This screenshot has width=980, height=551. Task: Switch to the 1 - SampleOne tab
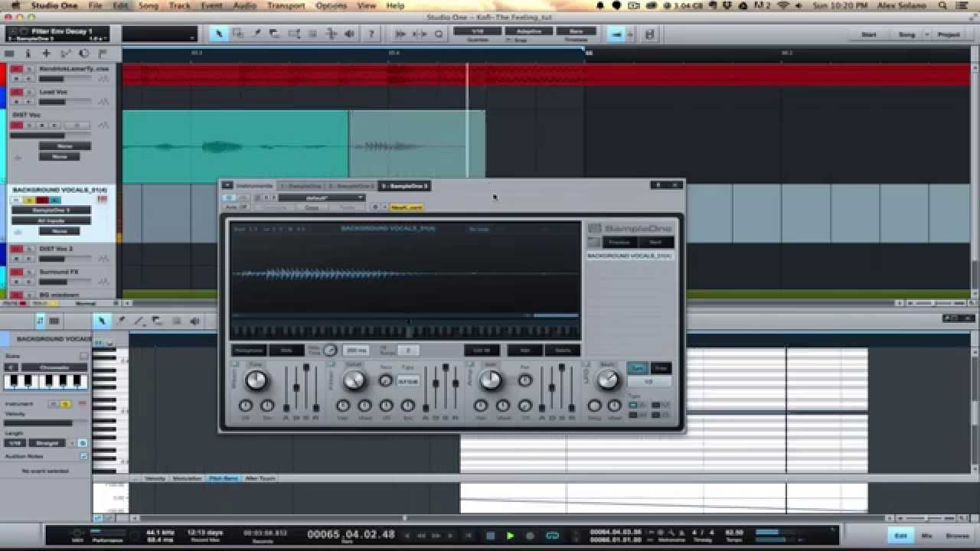tap(301, 185)
